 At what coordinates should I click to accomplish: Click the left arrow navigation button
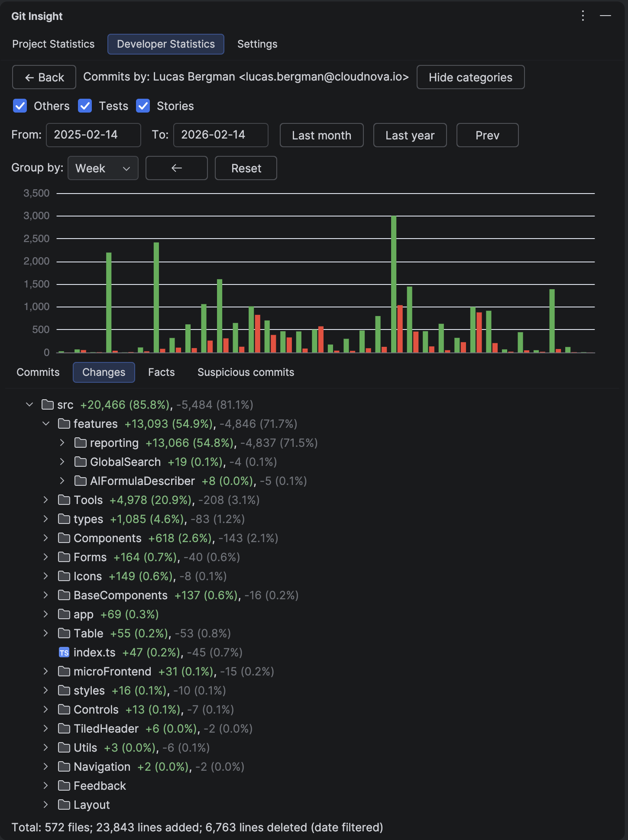pos(176,168)
